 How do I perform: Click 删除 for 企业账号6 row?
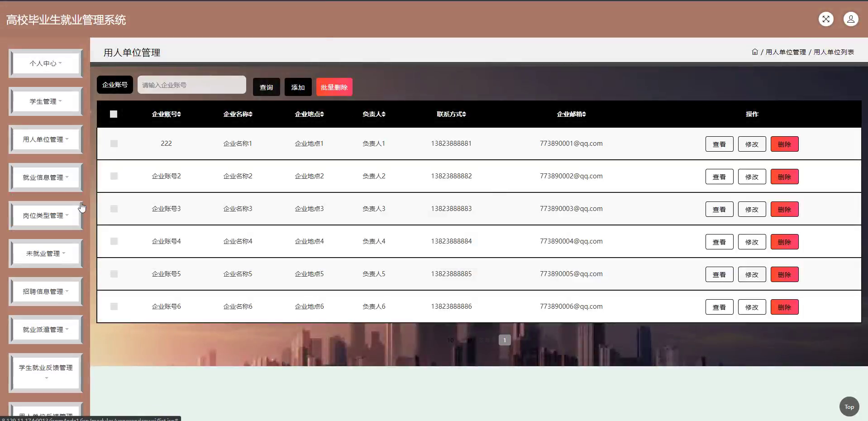(784, 307)
